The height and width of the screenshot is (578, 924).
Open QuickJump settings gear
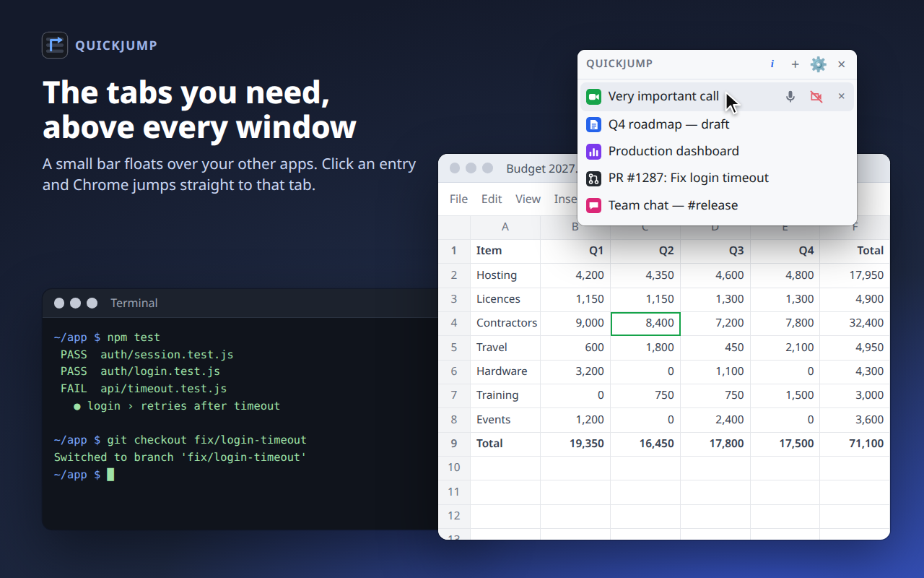tap(818, 64)
